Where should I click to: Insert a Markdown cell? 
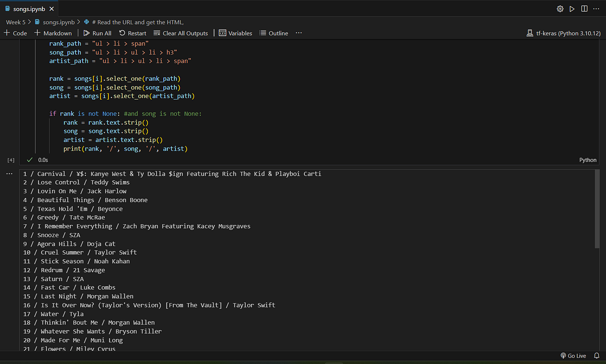53,33
